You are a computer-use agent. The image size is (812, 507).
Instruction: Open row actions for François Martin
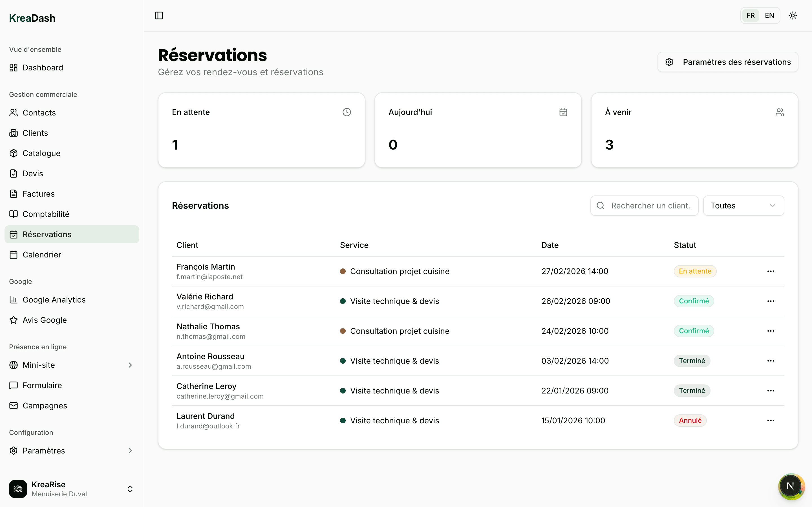770,271
